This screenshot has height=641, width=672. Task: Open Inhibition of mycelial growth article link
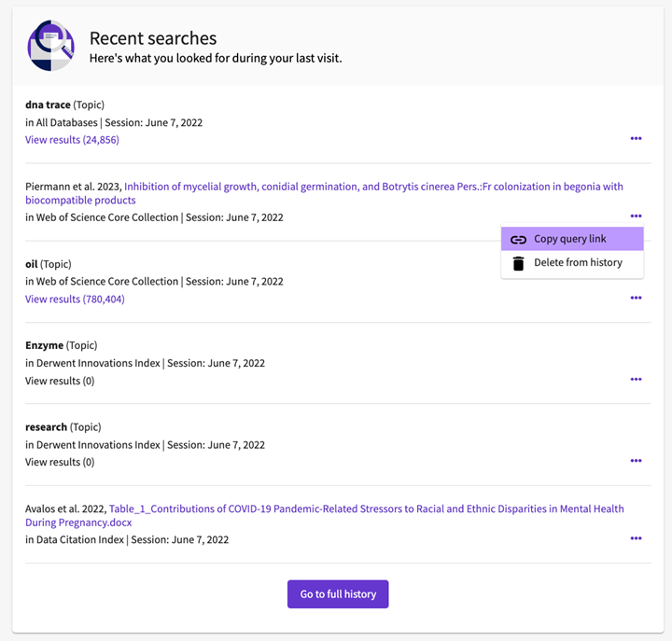[x=324, y=193]
